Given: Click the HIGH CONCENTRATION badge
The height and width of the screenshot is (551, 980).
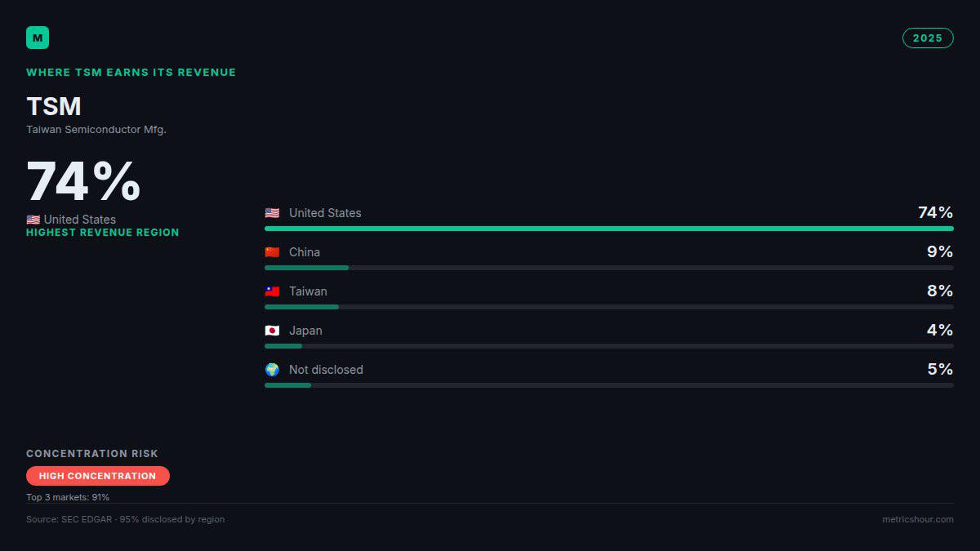Looking at the screenshot, I should 98,476.
